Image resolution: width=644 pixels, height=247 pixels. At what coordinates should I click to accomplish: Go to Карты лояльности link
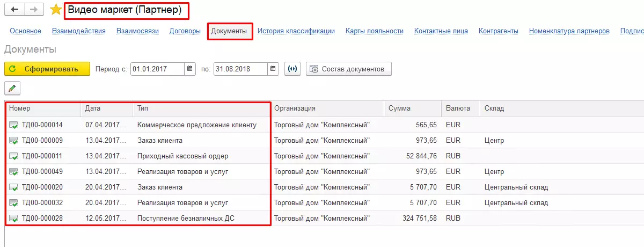tap(375, 31)
